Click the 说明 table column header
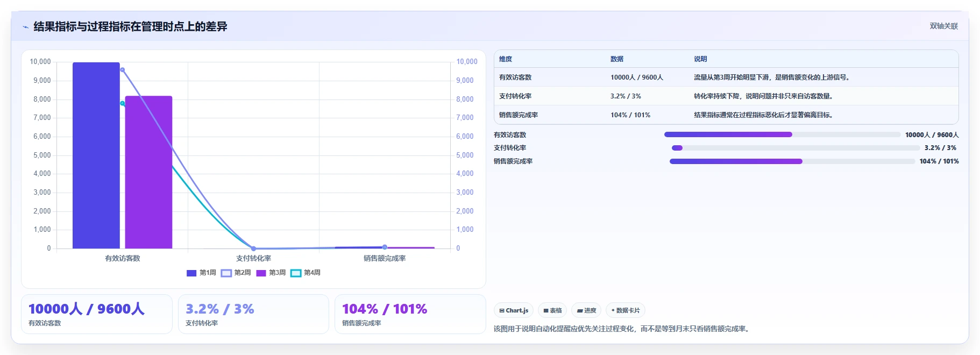Screen dimensions: 980x355 (x=700, y=59)
